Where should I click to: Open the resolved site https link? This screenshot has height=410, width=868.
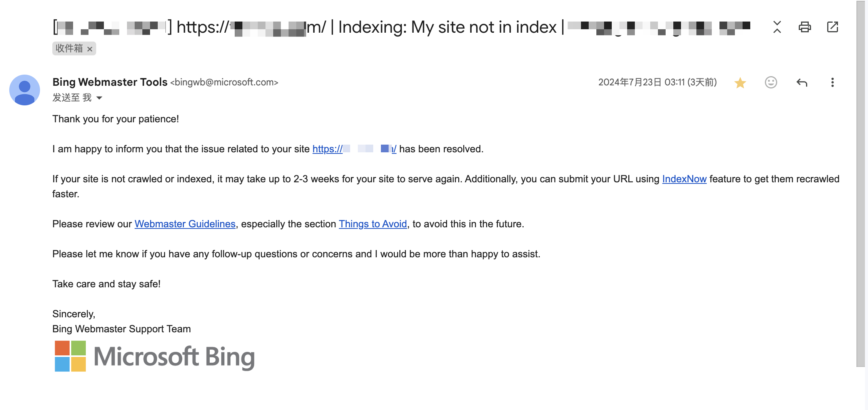pyautogui.click(x=354, y=149)
